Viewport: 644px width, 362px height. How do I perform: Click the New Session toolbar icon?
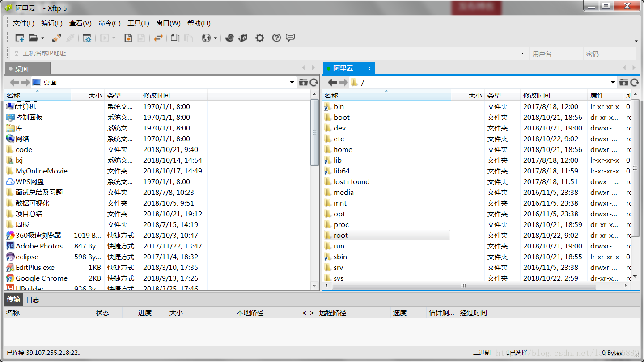[x=20, y=38]
